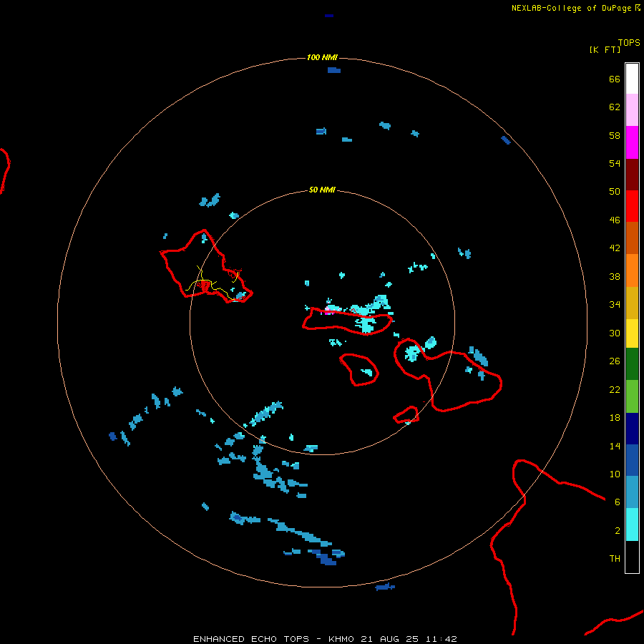Click the white swatch in the tops legend
644x644 pixels.
(x=632, y=79)
